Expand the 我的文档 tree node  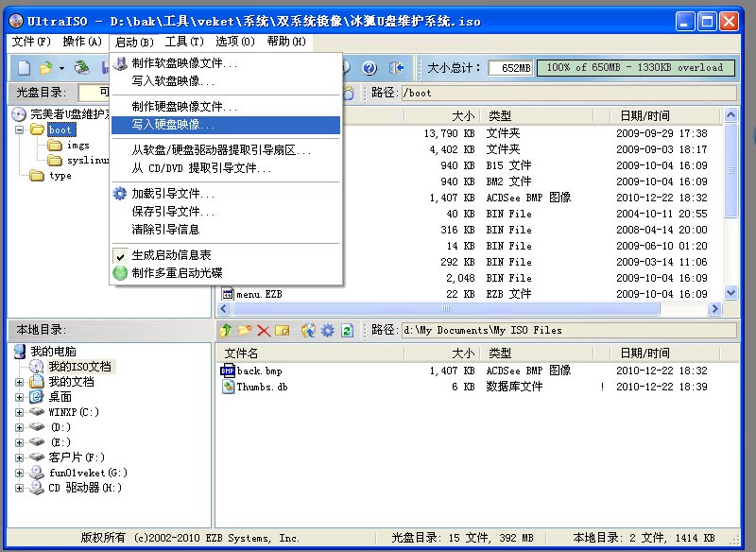tap(19, 382)
